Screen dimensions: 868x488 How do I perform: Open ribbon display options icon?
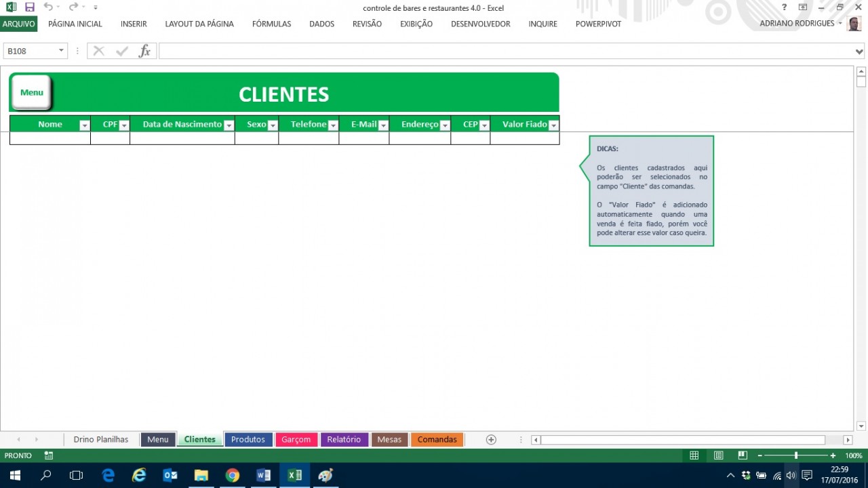[x=803, y=7]
